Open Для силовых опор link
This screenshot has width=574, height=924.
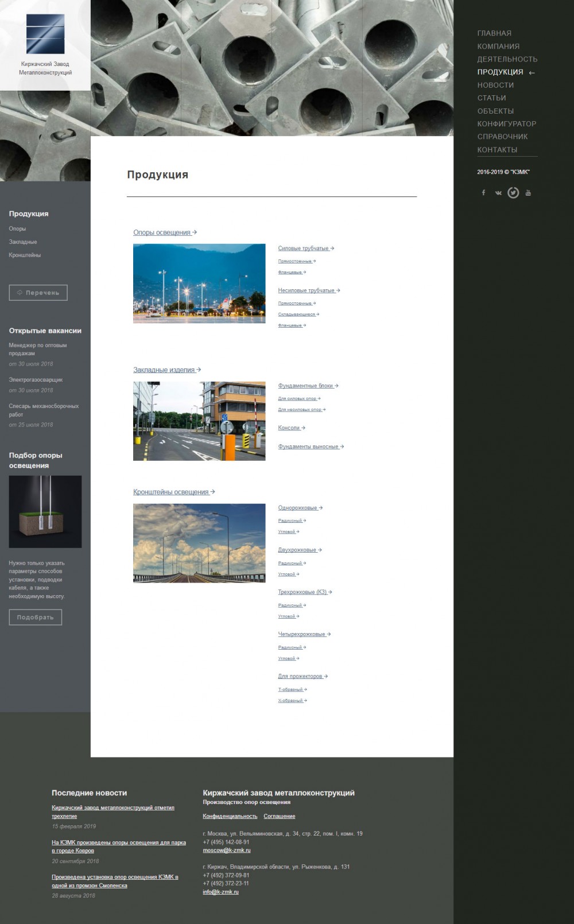[299, 399]
